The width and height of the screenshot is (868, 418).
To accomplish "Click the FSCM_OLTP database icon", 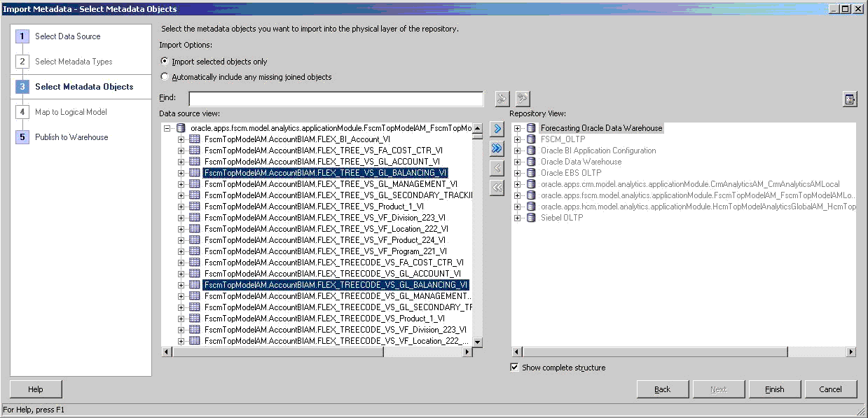I will (x=531, y=139).
